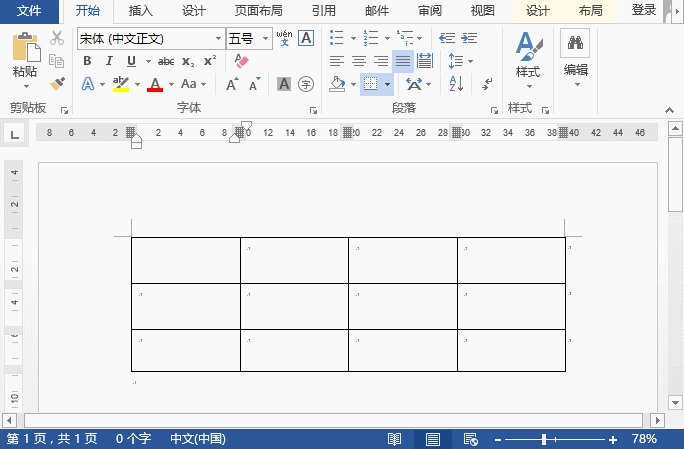The width and height of the screenshot is (684, 449).
Task: Click the Bullets list icon
Action: click(x=337, y=38)
